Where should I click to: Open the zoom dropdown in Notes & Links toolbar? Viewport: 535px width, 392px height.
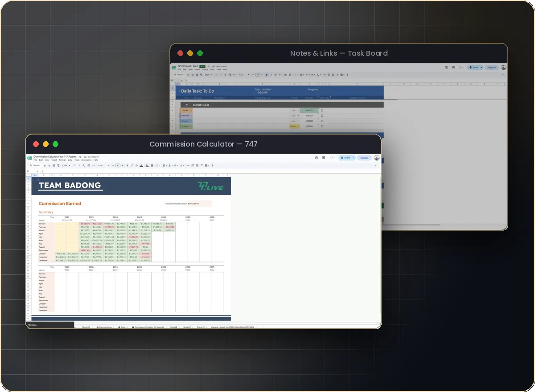(x=209, y=75)
